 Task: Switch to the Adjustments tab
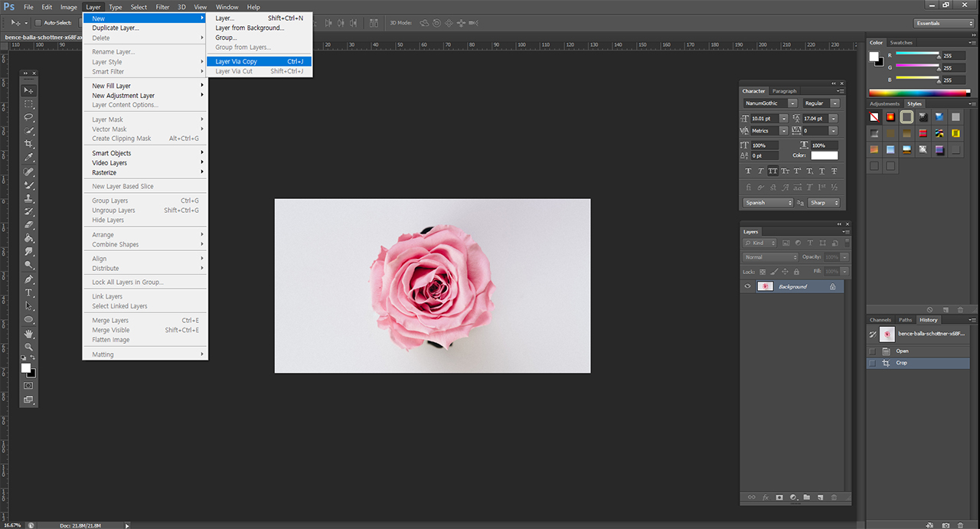884,103
